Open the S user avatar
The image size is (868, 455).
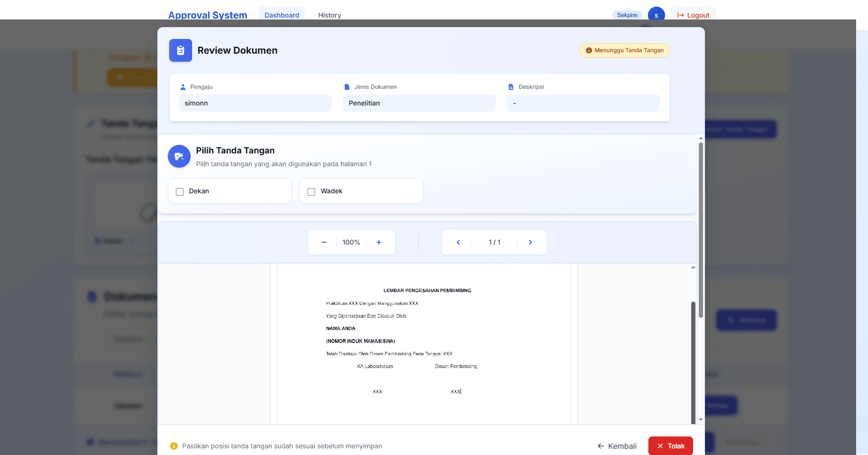[x=656, y=14]
